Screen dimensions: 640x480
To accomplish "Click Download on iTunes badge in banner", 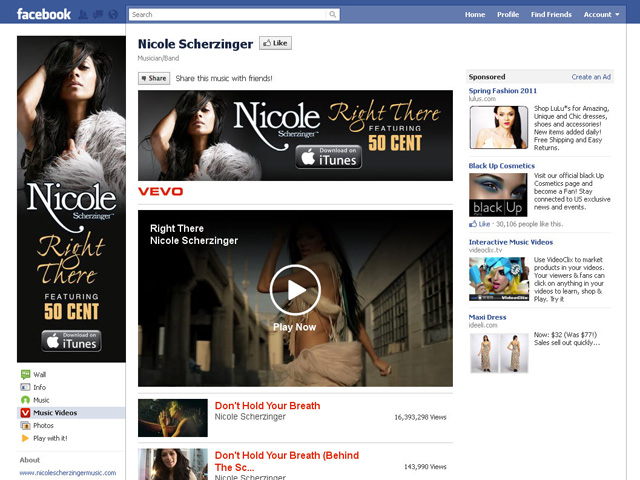I will 329,157.
